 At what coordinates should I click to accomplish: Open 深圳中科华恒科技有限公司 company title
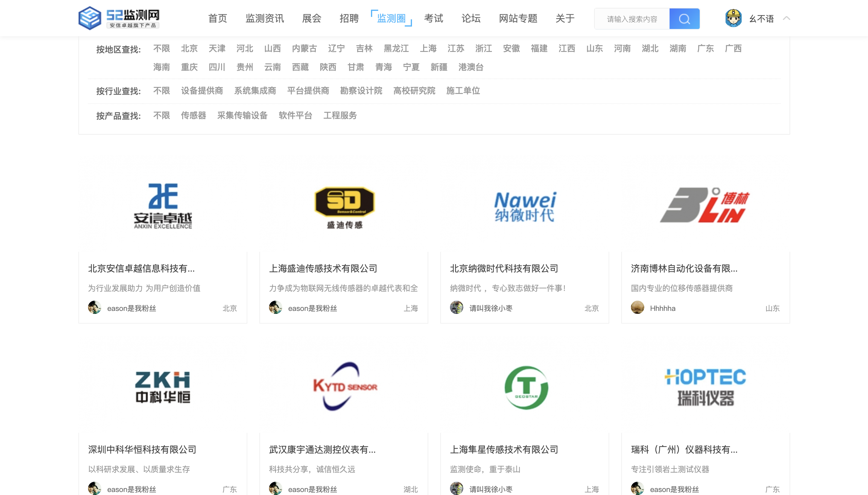coord(142,450)
